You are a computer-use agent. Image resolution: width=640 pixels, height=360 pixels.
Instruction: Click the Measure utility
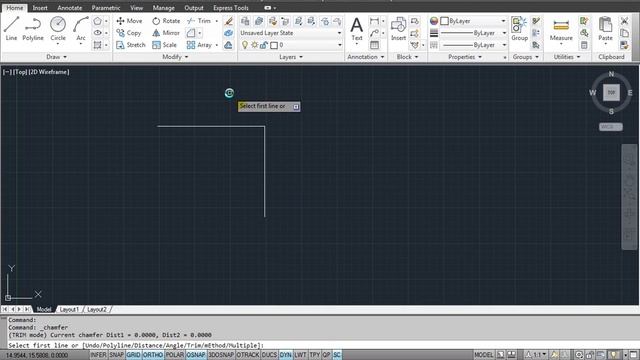561,30
